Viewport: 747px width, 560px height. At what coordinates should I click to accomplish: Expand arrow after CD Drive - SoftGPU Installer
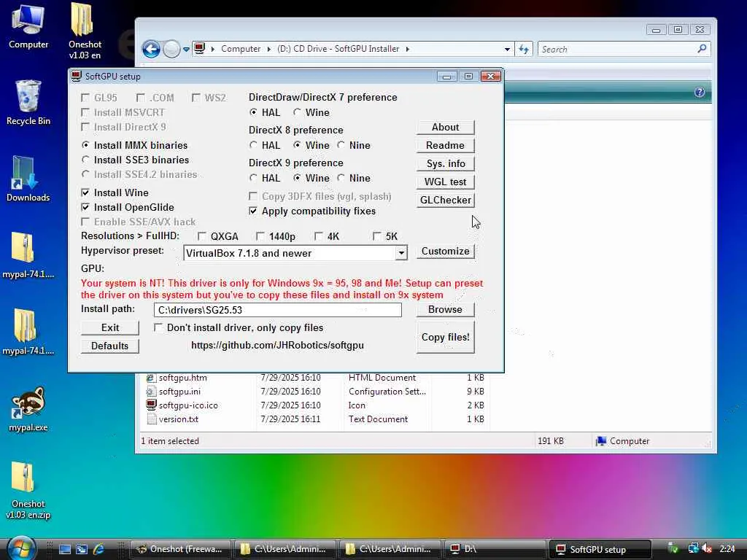[407, 49]
